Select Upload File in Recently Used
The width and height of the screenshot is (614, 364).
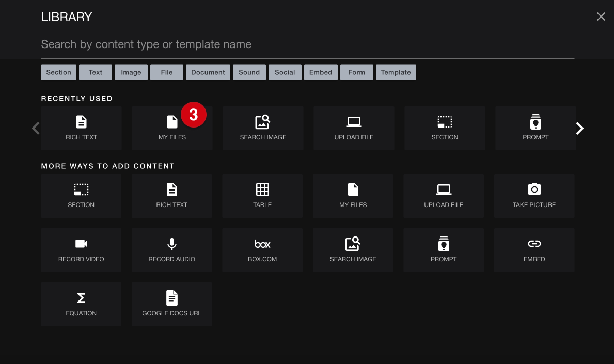coord(354,129)
